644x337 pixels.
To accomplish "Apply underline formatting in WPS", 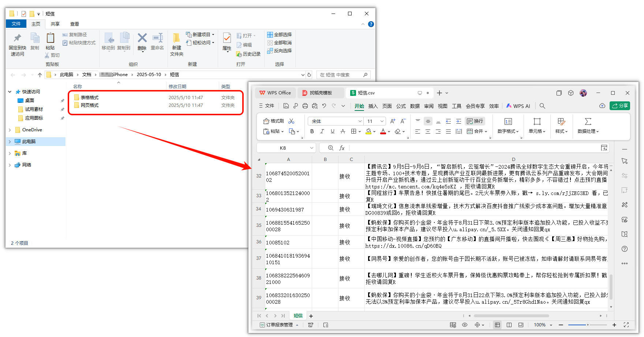I will tap(332, 131).
